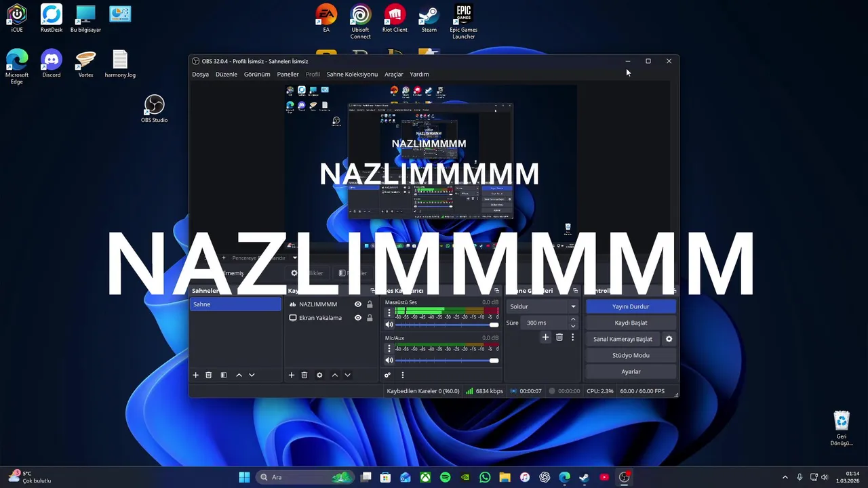Open the Soldur transition dropdown
This screenshot has height=488, width=868.
(x=543, y=306)
